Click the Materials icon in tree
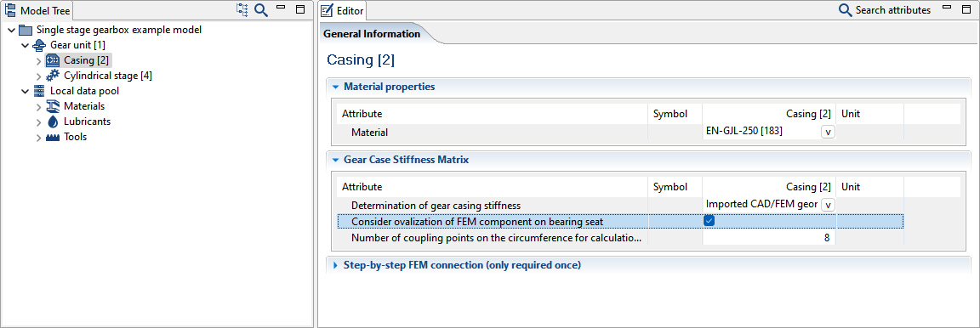980x328 pixels. [x=53, y=106]
